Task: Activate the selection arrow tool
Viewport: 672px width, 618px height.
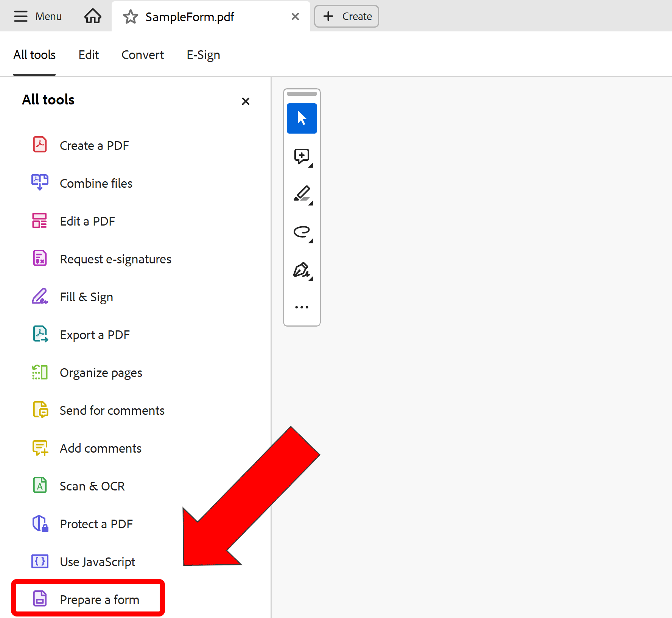Action: click(x=302, y=118)
